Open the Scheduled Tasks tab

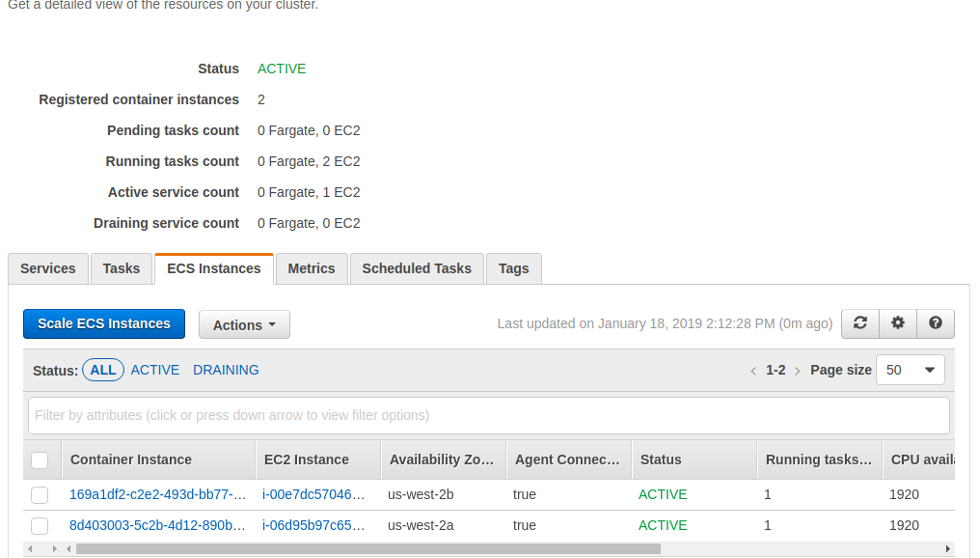(x=417, y=269)
